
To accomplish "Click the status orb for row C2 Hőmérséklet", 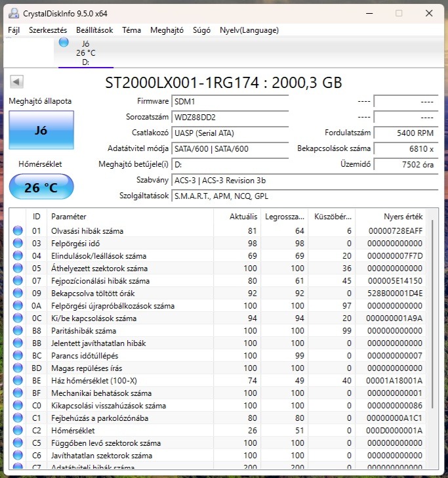I will pyautogui.click(x=18, y=431).
